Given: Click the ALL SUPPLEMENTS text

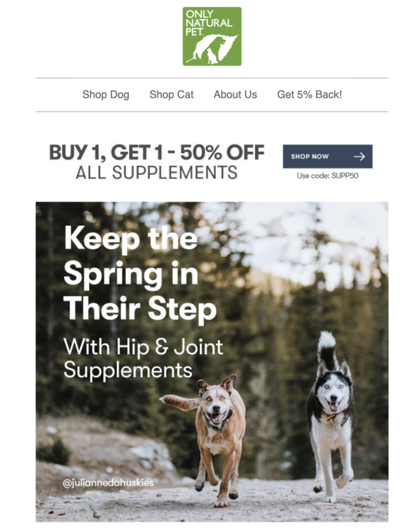Looking at the screenshot, I should (156, 172).
